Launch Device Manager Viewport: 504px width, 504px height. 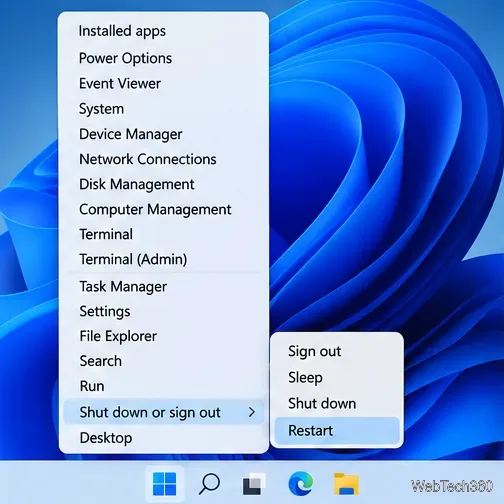(164, 134)
